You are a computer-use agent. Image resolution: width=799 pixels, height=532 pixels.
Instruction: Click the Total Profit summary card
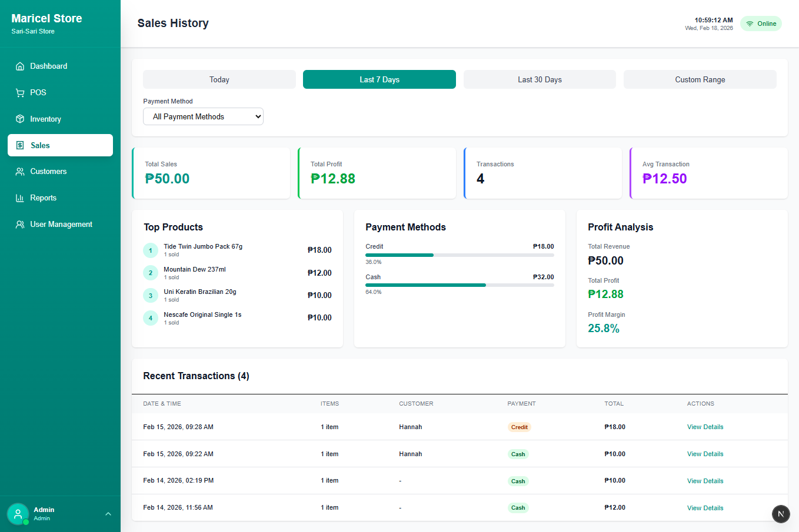[x=377, y=173]
